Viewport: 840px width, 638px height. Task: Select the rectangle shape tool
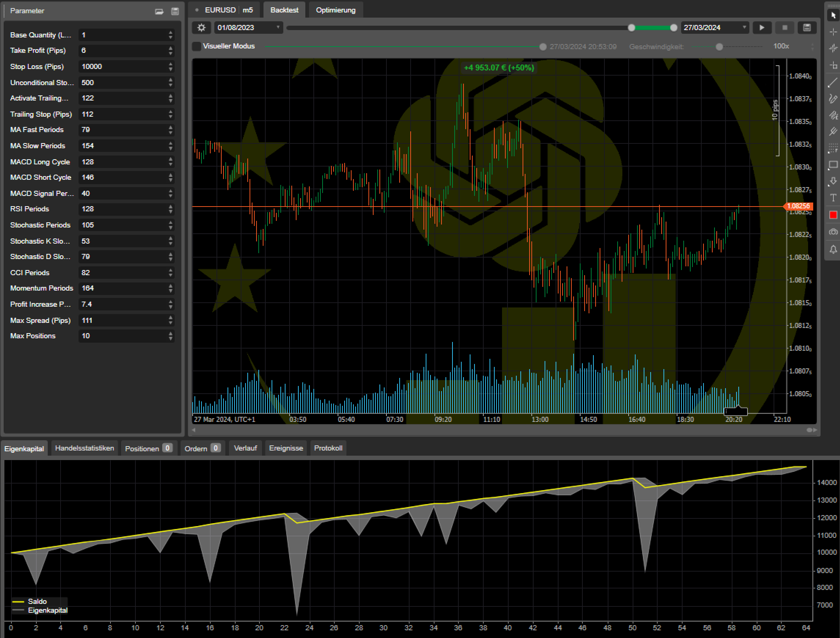point(833,164)
